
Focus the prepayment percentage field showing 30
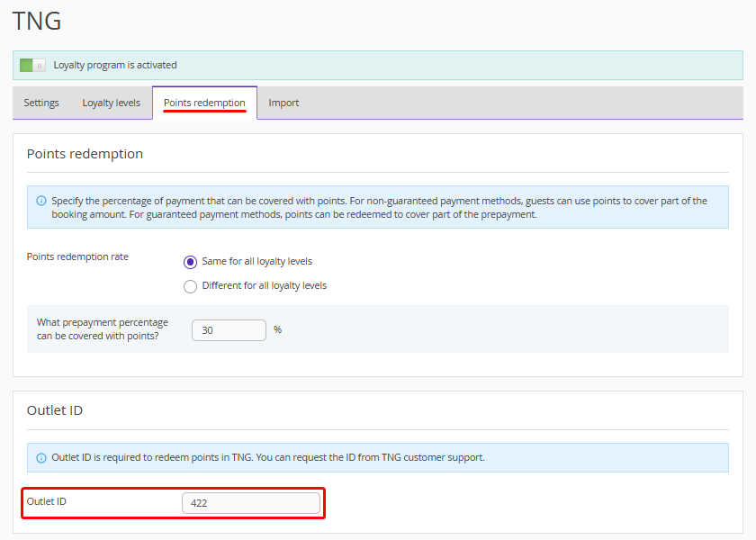(229, 330)
